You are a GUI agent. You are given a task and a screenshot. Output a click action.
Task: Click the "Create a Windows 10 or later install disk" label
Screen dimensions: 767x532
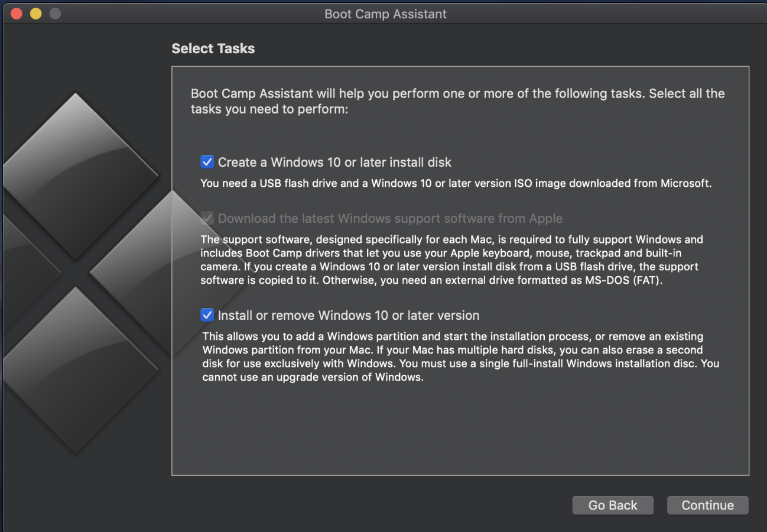click(x=334, y=162)
